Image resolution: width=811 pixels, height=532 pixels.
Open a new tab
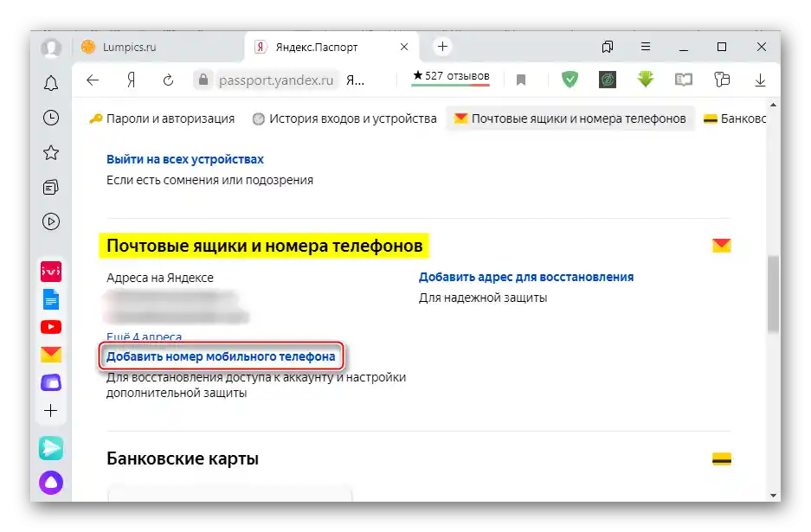pos(443,47)
